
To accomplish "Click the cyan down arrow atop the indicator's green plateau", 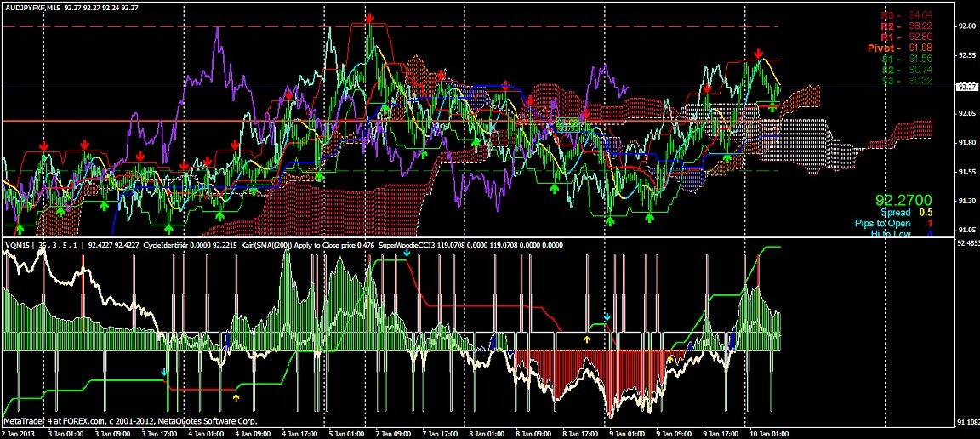I will [x=407, y=253].
